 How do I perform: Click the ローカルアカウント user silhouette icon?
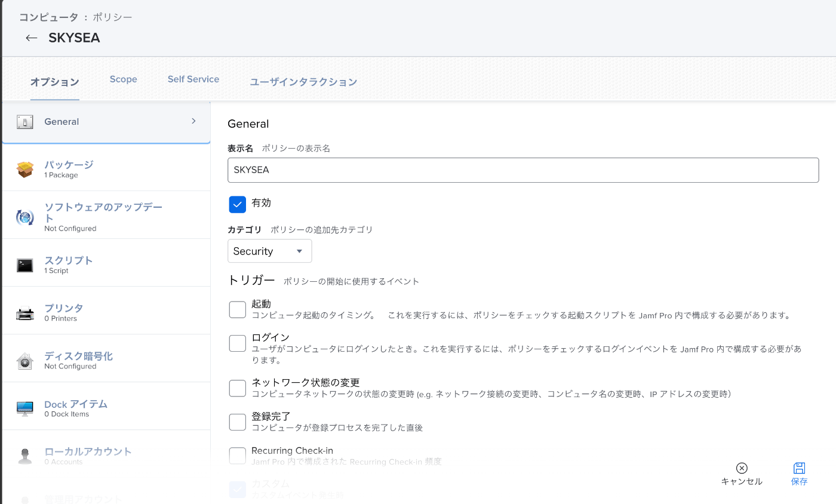pyautogui.click(x=24, y=456)
